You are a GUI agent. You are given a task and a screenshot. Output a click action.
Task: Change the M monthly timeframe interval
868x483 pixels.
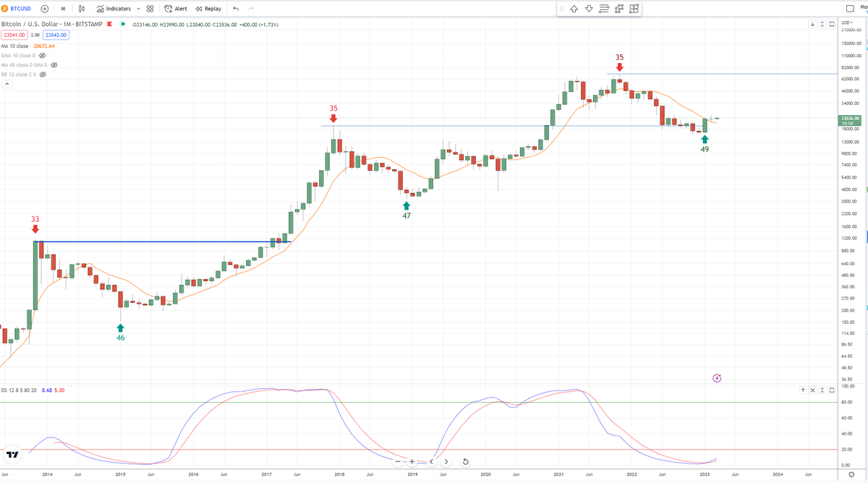pyautogui.click(x=63, y=9)
